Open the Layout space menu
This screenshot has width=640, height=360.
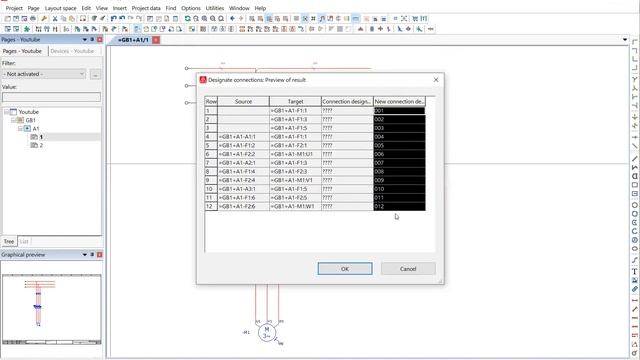[x=60, y=8]
